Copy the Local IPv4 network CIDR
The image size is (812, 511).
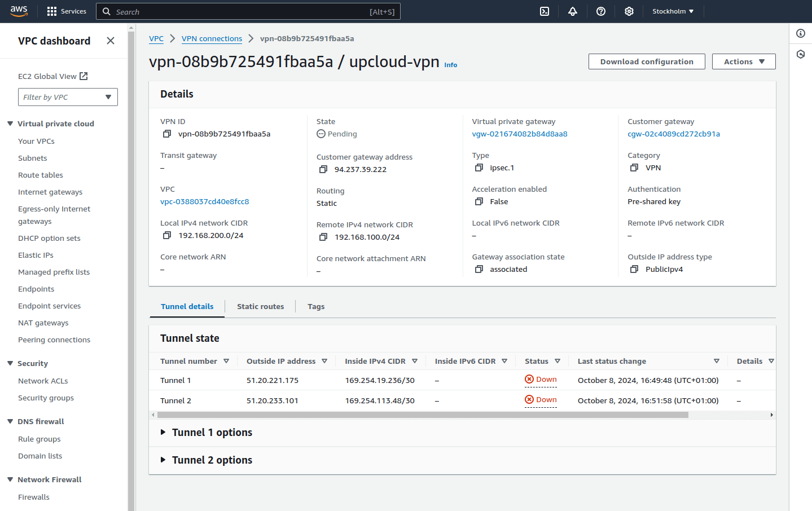click(167, 235)
